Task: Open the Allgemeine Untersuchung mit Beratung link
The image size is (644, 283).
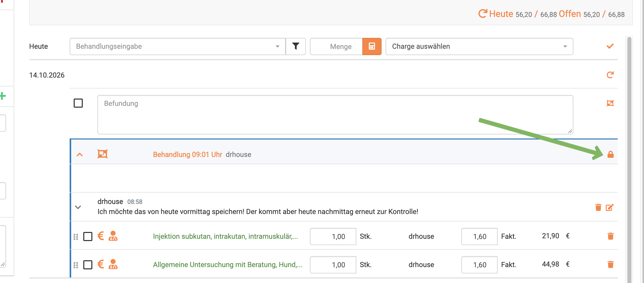Action: 228,265
